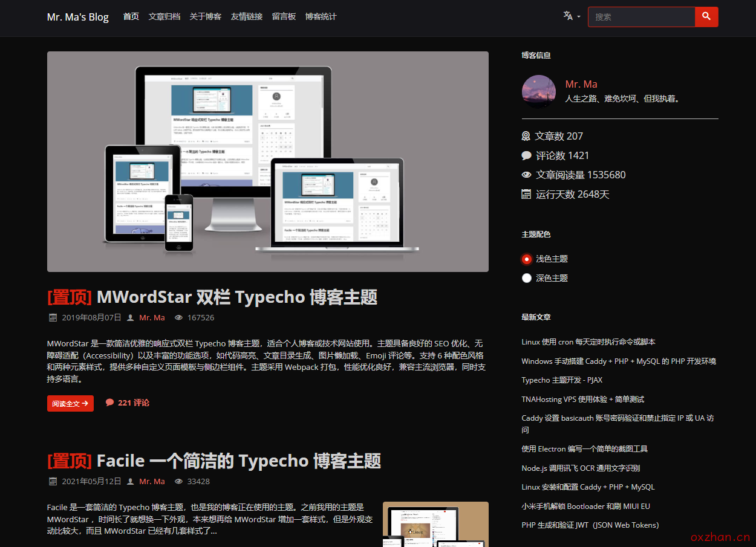Click author icon in MWordStar post meta
The height and width of the screenshot is (547, 756).
pyautogui.click(x=130, y=317)
